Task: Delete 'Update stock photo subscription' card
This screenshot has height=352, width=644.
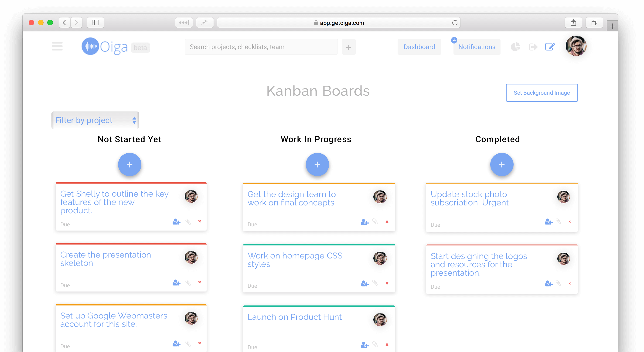Action: [570, 222]
